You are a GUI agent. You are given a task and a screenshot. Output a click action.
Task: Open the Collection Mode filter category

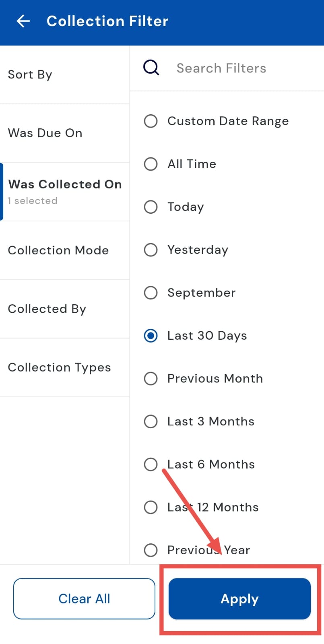tap(64, 250)
